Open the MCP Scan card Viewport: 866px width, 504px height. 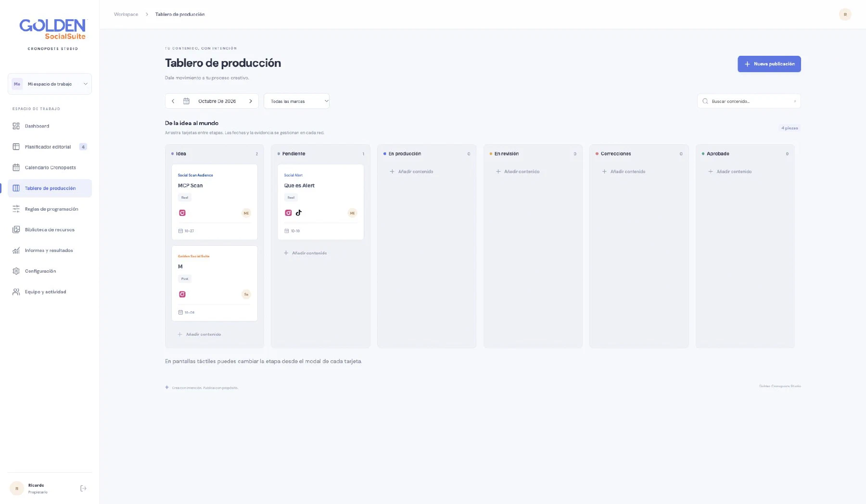pos(215,202)
